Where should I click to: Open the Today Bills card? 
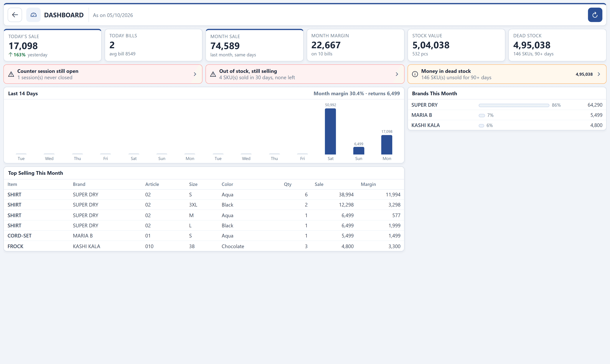click(x=153, y=45)
